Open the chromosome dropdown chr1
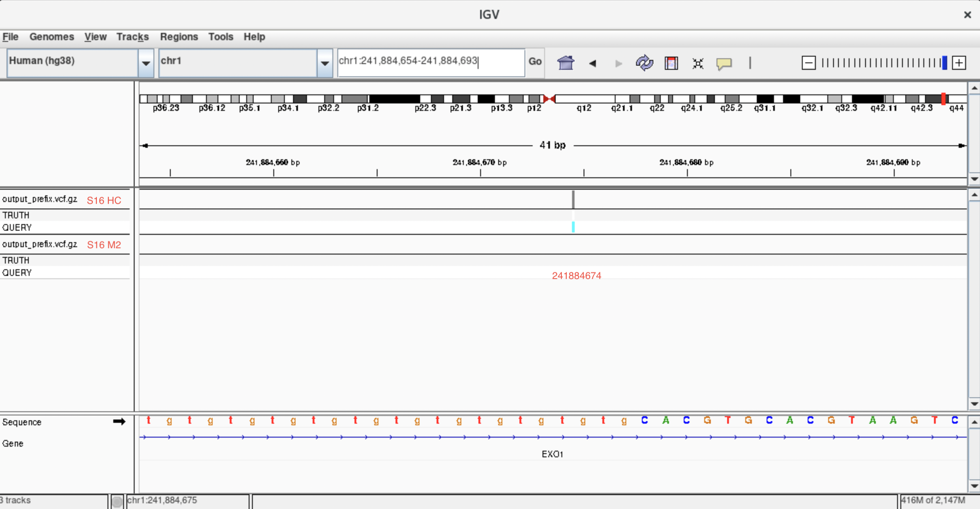This screenshot has height=509, width=980. (x=245, y=62)
